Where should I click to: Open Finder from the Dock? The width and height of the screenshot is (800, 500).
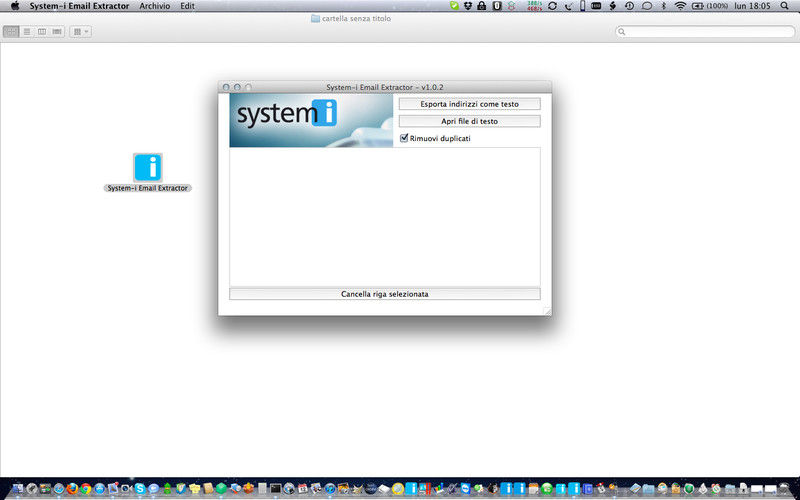(17, 488)
